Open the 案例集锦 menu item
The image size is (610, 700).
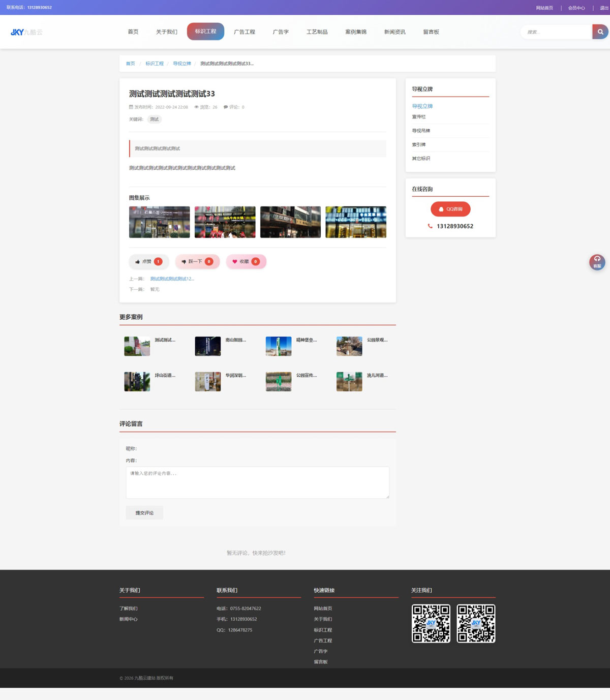(355, 32)
